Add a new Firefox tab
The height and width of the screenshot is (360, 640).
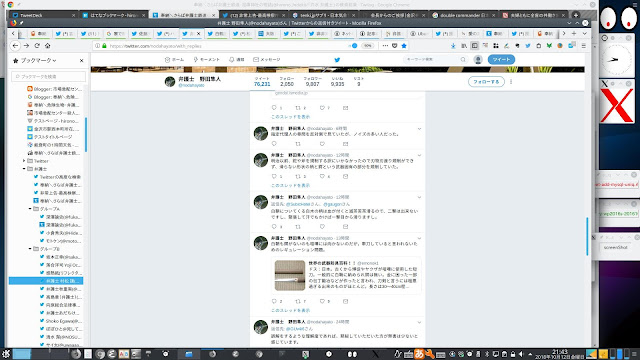point(574,33)
